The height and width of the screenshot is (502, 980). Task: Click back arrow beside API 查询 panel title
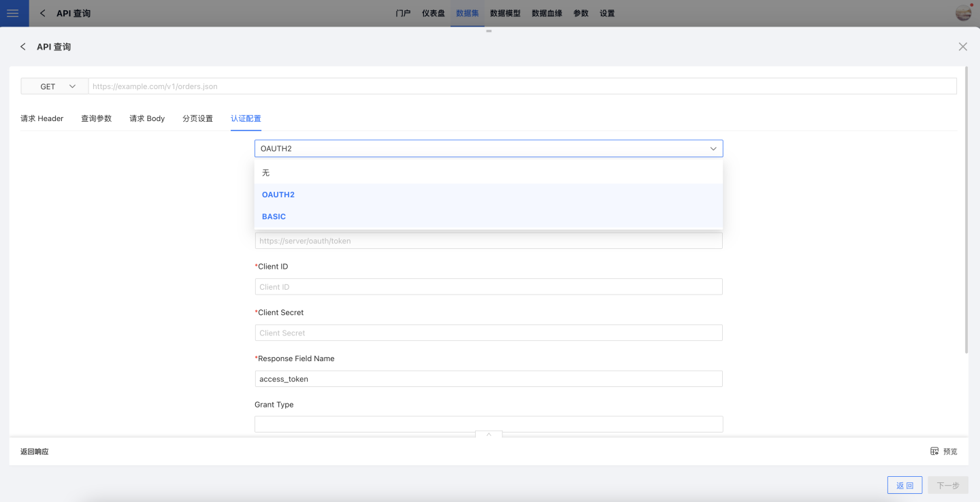click(x=23, y=47)
